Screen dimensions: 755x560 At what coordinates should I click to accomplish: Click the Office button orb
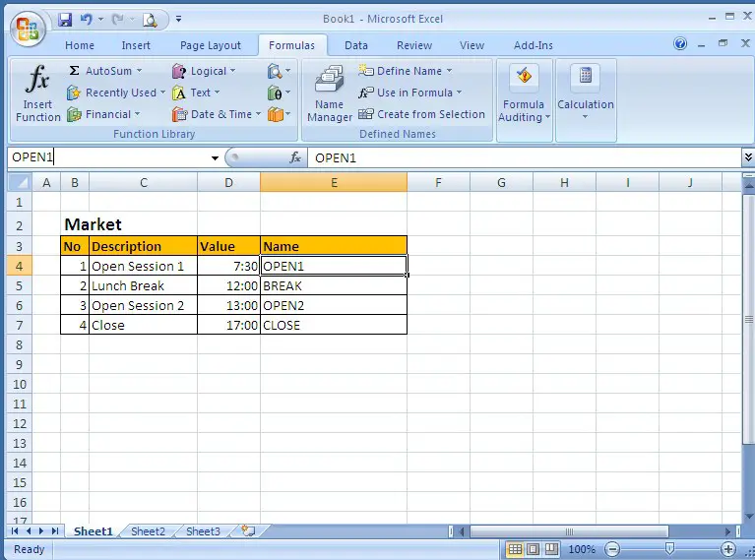28,29
